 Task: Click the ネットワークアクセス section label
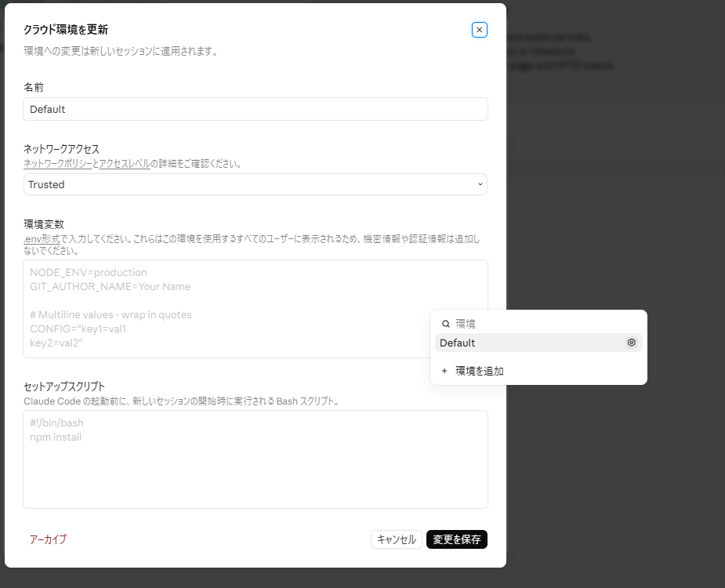coord(61,149)
